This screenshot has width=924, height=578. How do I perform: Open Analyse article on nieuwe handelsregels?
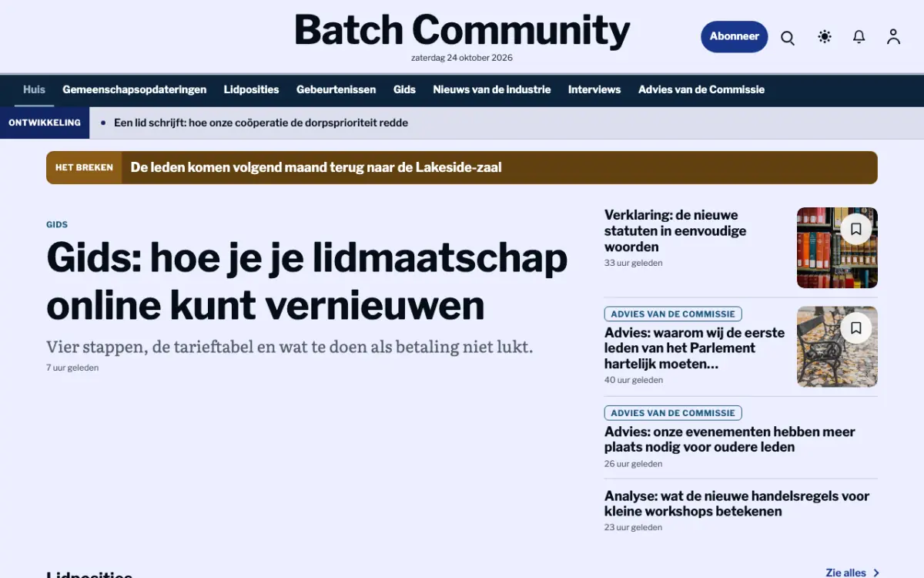click(x=737, y=503)
